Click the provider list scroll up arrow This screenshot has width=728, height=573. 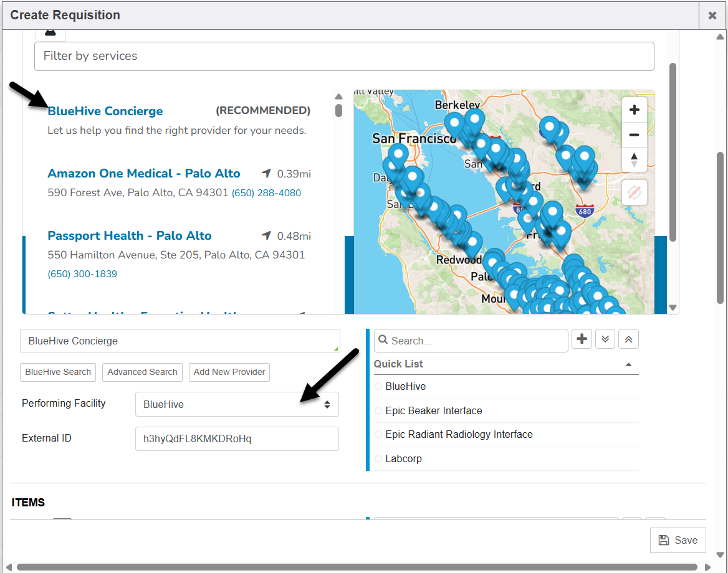click(x=339, y=97)
